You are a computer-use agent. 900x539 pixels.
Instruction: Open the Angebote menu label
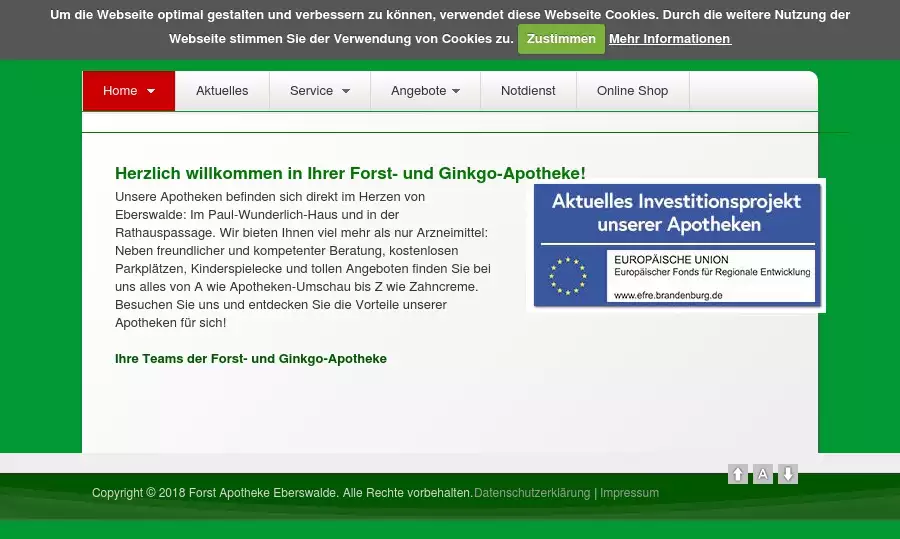(x=418, y=91)
